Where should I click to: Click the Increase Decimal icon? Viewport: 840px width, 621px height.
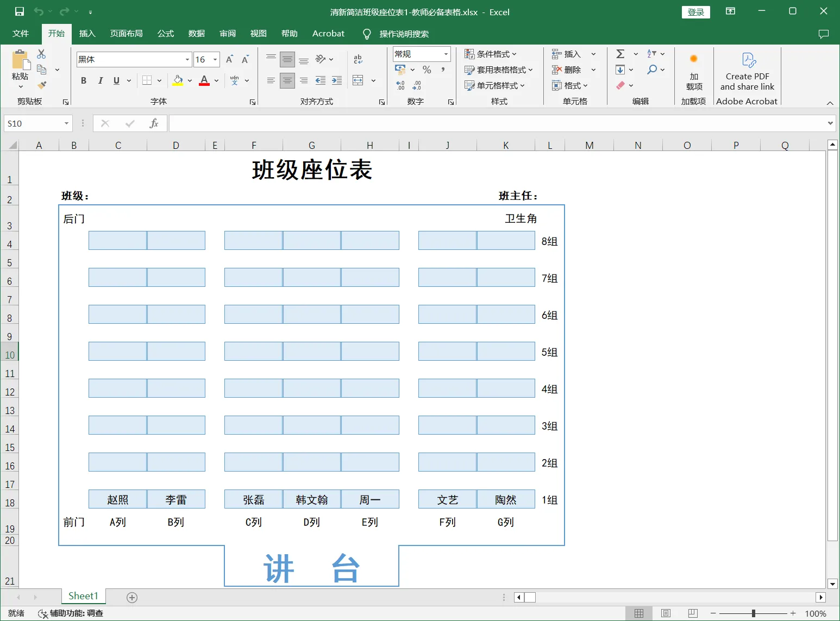400,85
